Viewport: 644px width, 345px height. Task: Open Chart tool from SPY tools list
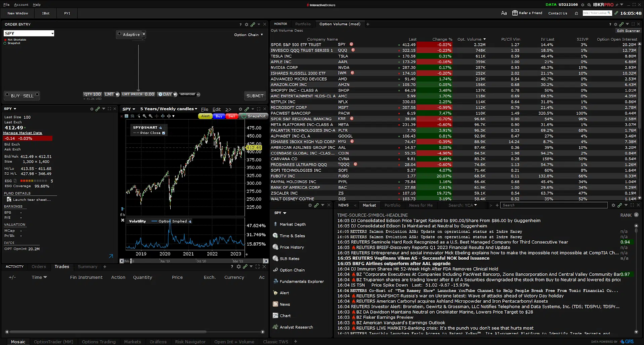(x=282, y=316)
